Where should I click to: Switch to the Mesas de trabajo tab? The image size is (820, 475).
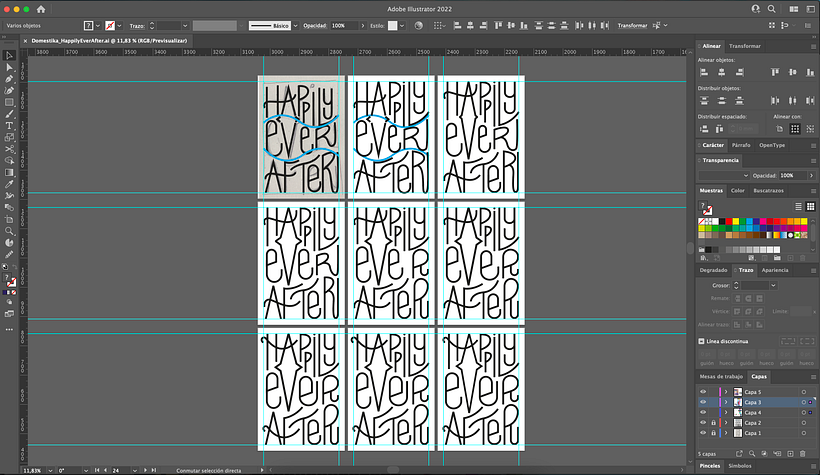click(x=721, y=377)
